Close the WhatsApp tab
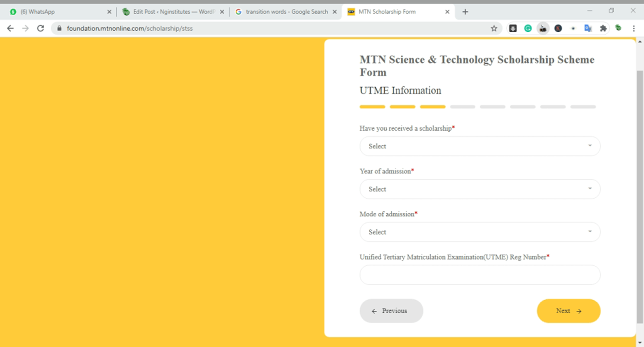 pyautogui.click(x=109, y=12)
